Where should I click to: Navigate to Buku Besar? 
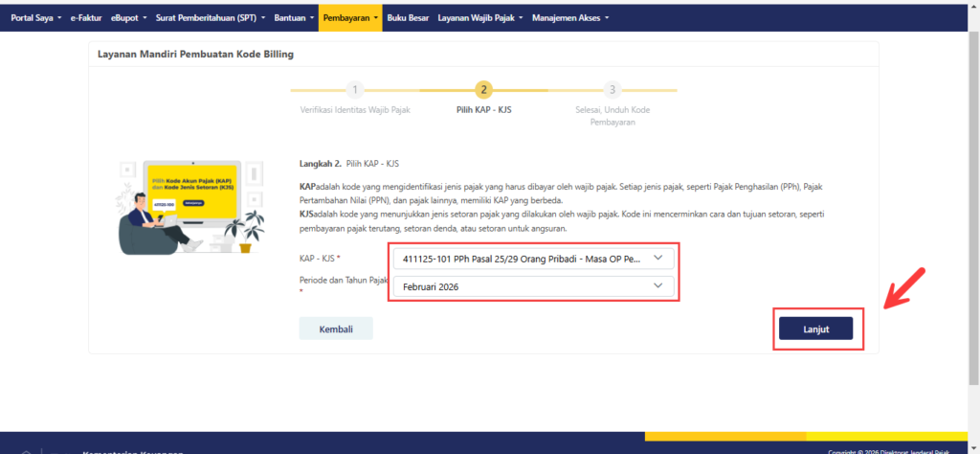tap(410, 17)
